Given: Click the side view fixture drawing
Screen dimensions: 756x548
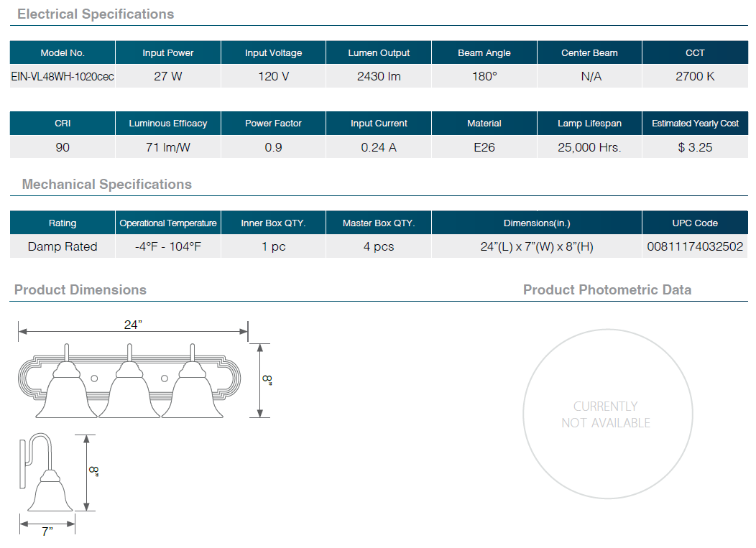Looking at the screenshot, I should (x=49, y=478).
